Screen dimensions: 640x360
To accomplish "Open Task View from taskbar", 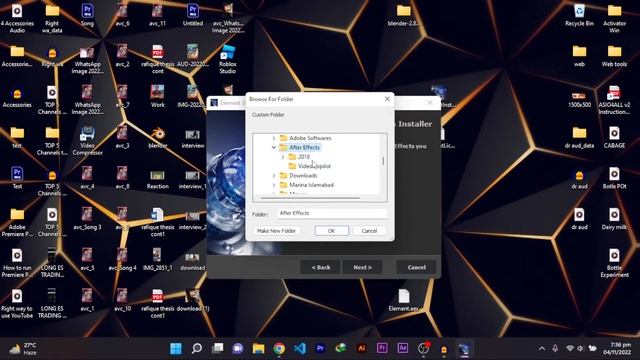I will coord(218,349).
